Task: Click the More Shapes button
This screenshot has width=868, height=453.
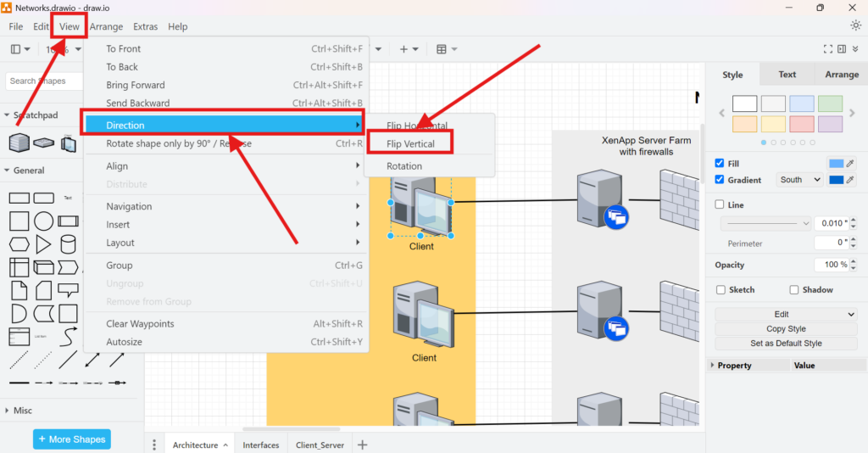Action: 72,439
